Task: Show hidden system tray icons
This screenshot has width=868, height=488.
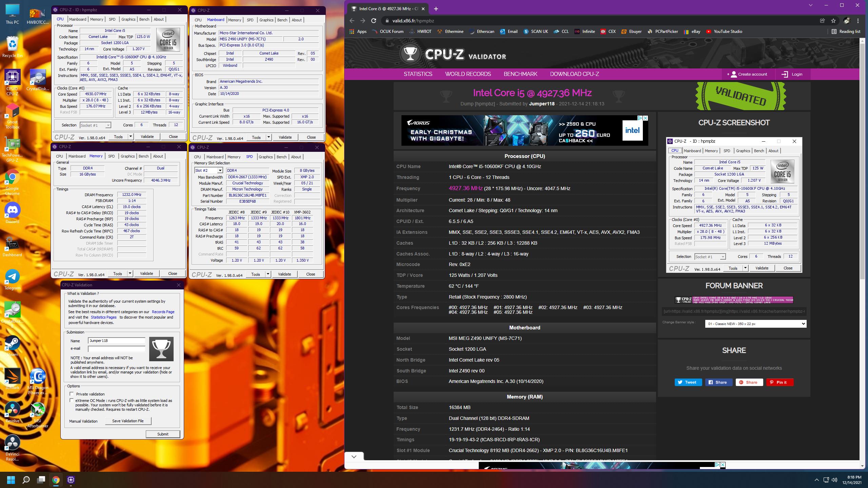Action: click(x=816, y=480)
